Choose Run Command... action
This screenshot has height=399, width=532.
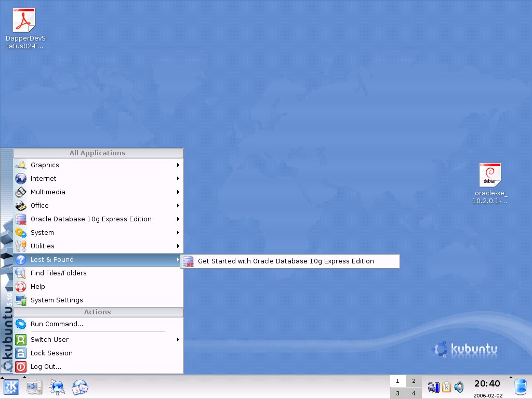[x=98, y=324]
